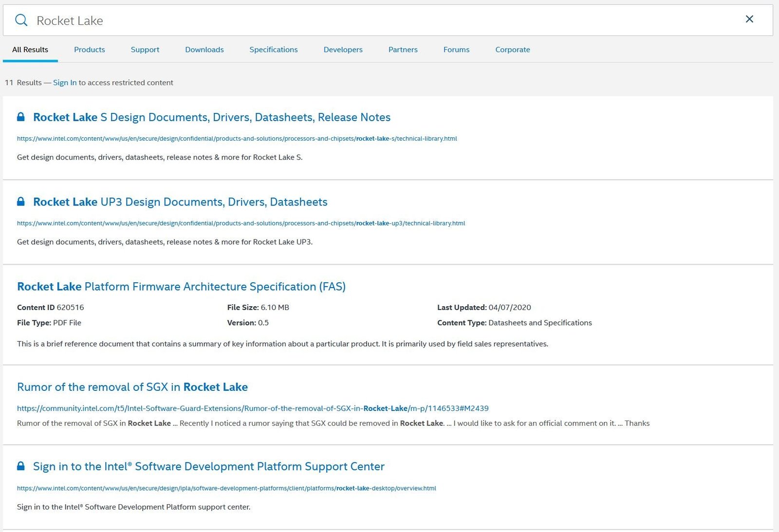Image resolution: width=779 pixels, height=532 pixels.
Task: Switch to the Products tab
Action: [x=90, y=50]
